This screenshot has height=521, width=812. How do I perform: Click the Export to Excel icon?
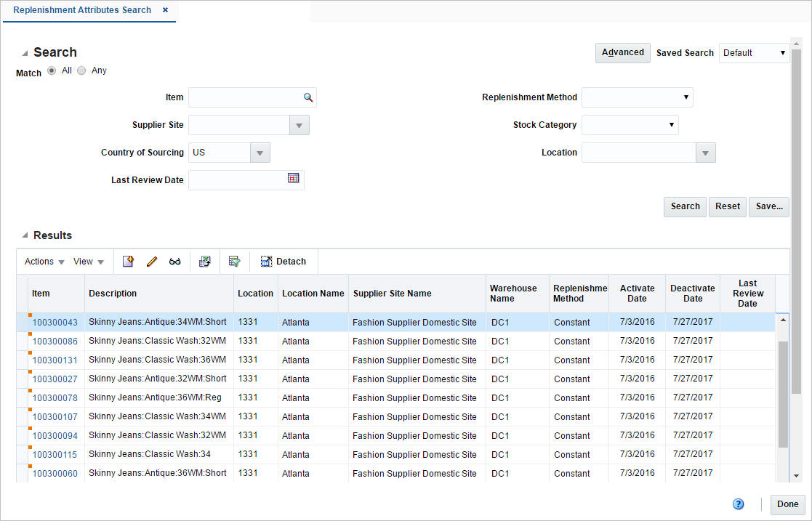pos(205,261)
